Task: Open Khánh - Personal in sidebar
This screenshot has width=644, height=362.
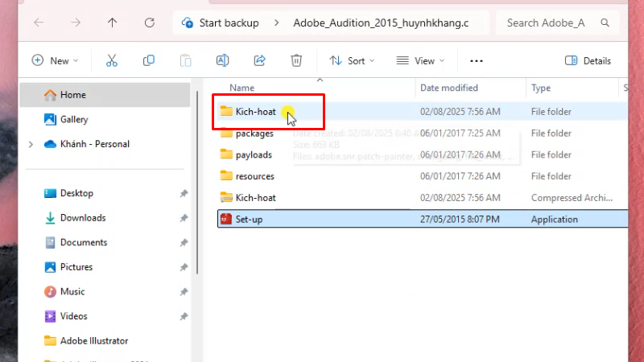Action: tap(95, 144)
